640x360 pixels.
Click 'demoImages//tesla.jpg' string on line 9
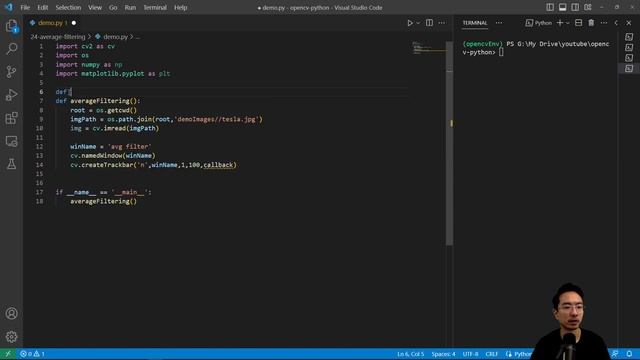coord(216,119)
